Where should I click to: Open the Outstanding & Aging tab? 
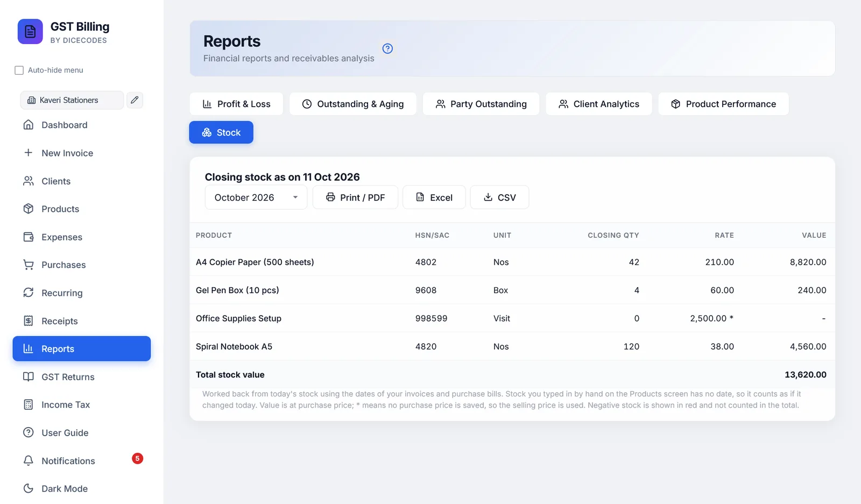[353, 104]
